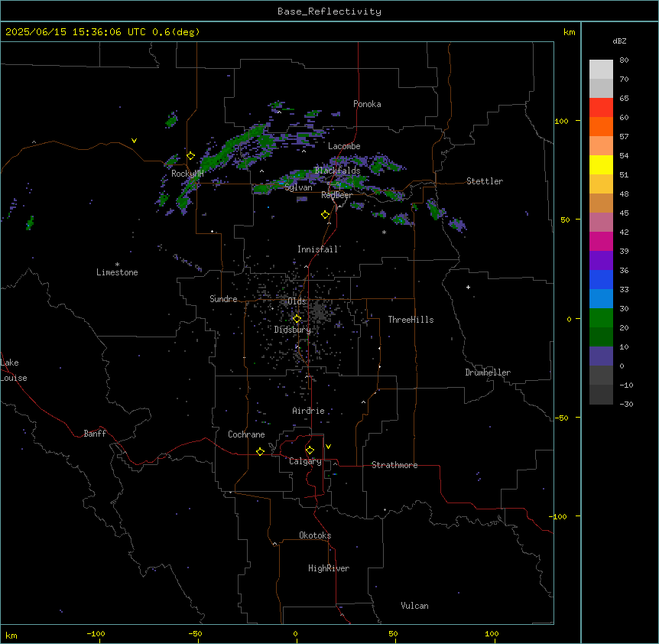Click the -100 tick label on bottom axis
The image size is (659, 644).
[x=96, y=633]
